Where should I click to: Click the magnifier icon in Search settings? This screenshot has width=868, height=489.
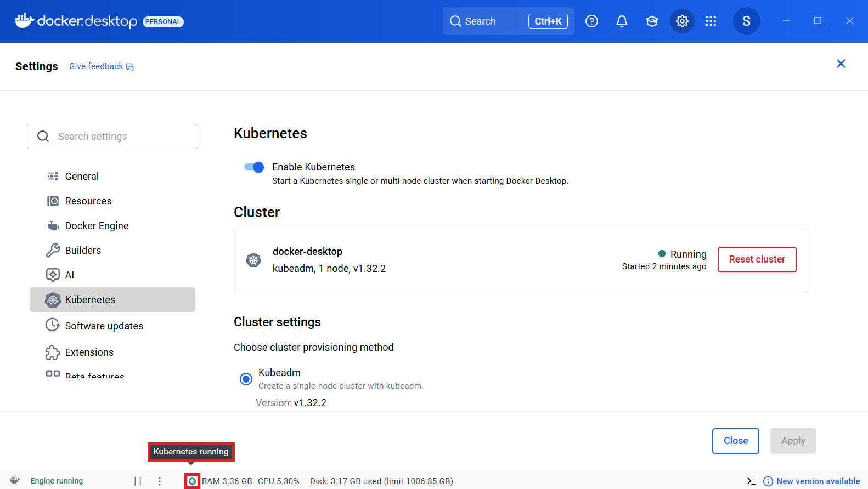43,137
